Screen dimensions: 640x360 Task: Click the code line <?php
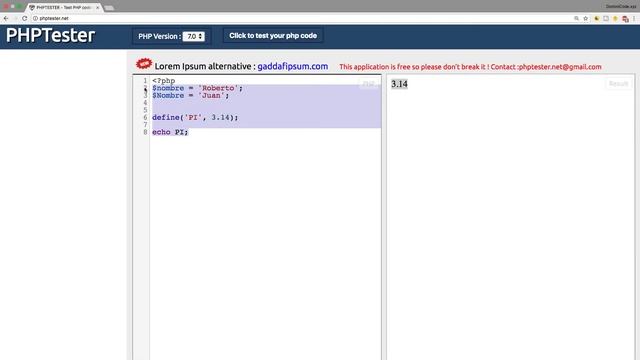point(164,81)
